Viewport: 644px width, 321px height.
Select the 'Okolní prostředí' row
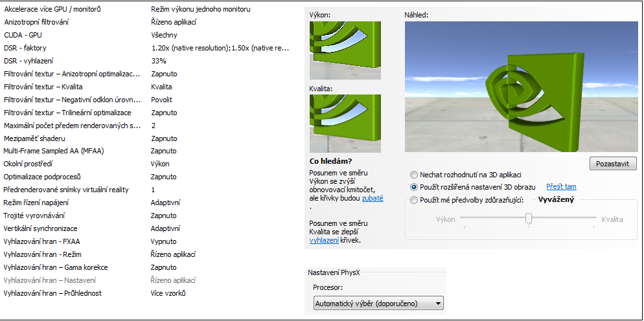[148, 164]
